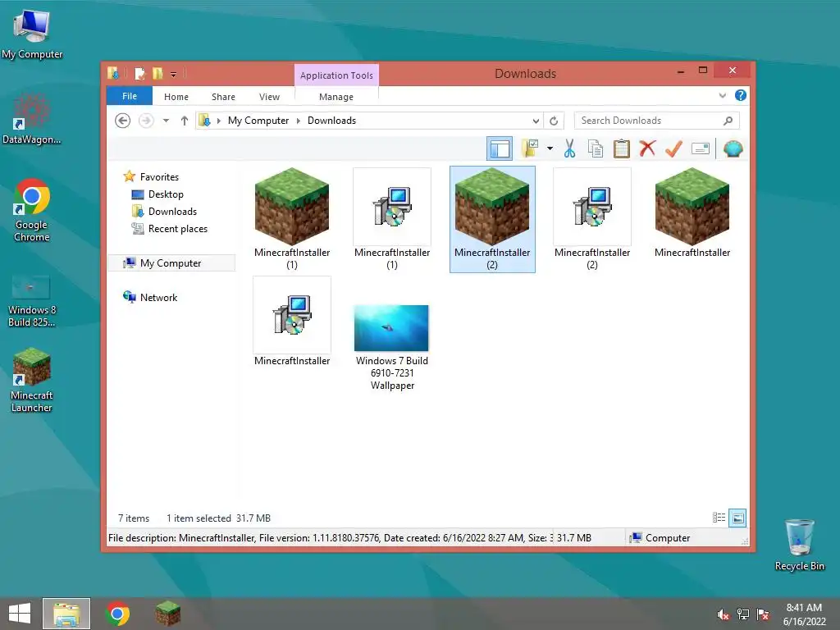The width and height of the screenshot is (840, 630).
Task: Expand the ribbon chevron
Action: pos(722,95)
